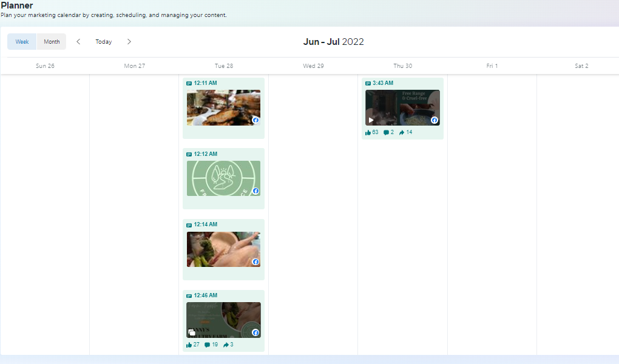This screenshot has width=619, height=364.
Task: Click Facebook badge on 12:12 AM post
Action: pos(255,191)
